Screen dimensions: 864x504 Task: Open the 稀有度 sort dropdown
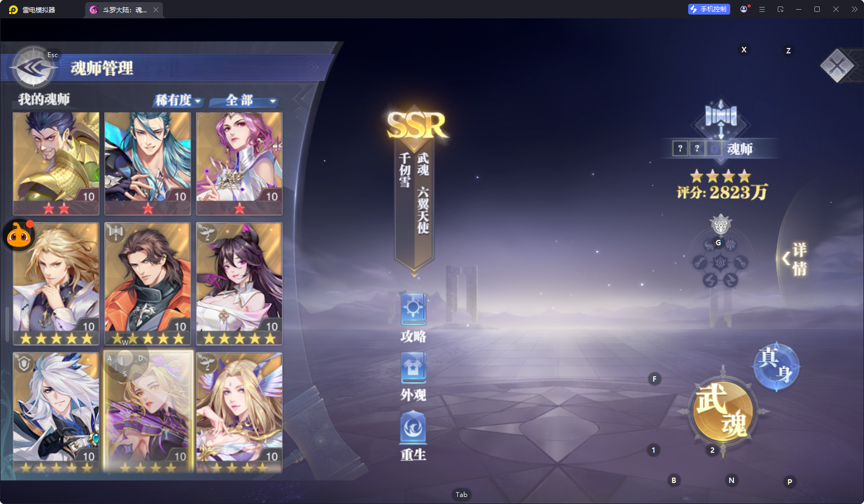coord(178,100)
